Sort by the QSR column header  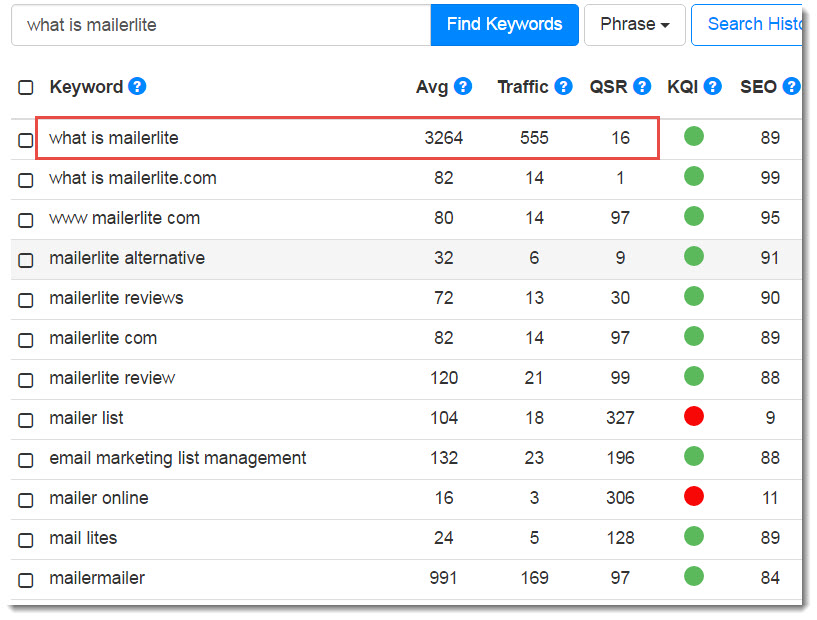coord(608,86)
